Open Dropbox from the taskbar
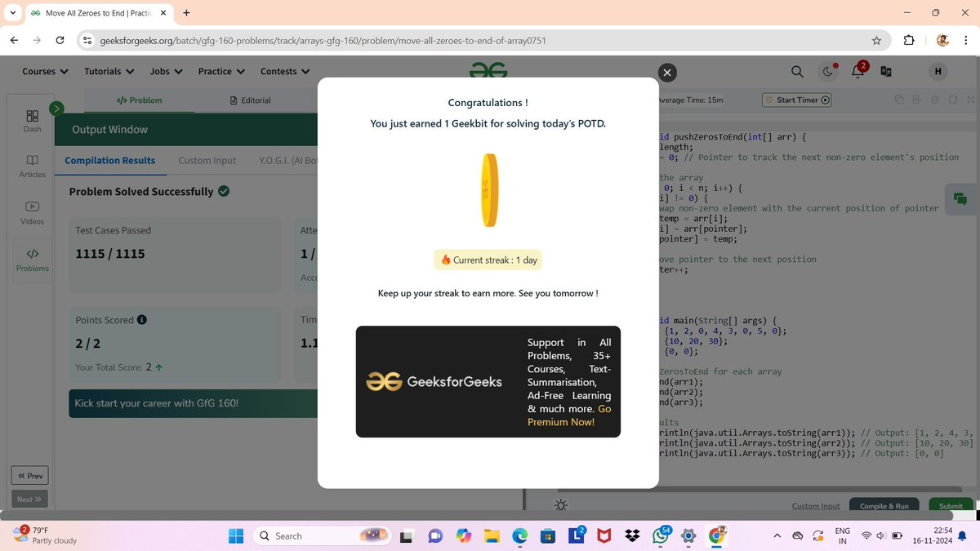The image size is (980, 551). pos(631,535)
